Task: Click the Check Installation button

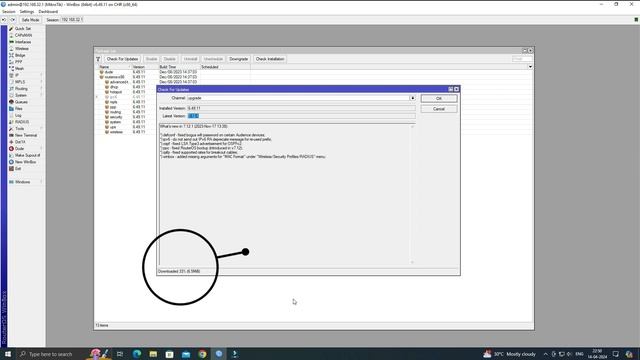Action: coord(270,59)
